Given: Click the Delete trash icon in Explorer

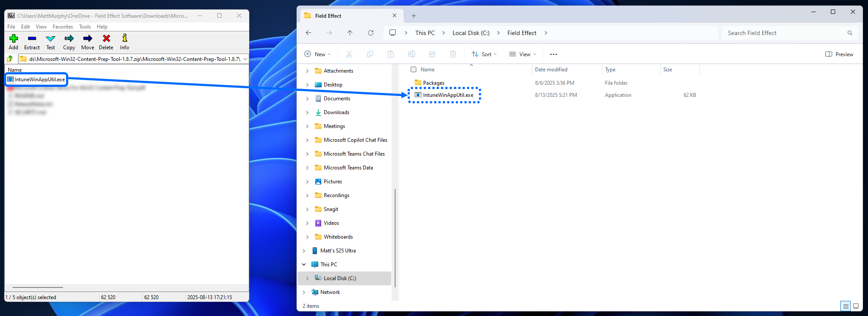Looking at the screenshot, I should point(453,54).
